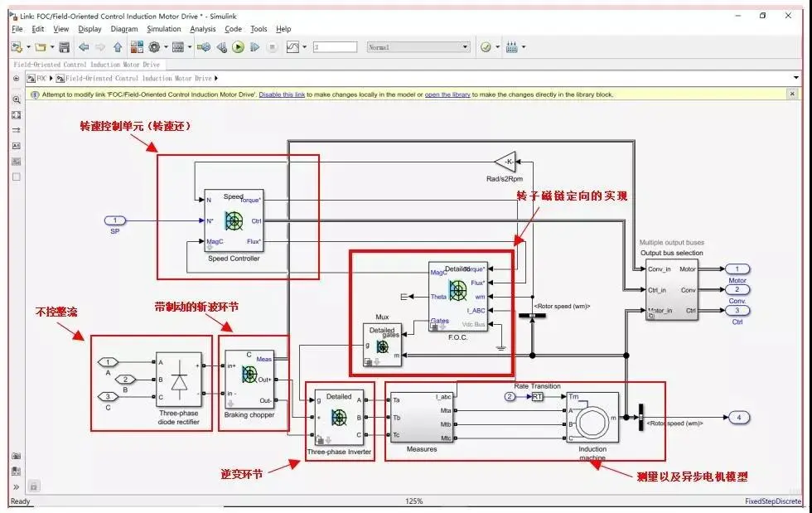Select the Output bus selection block

672,290
